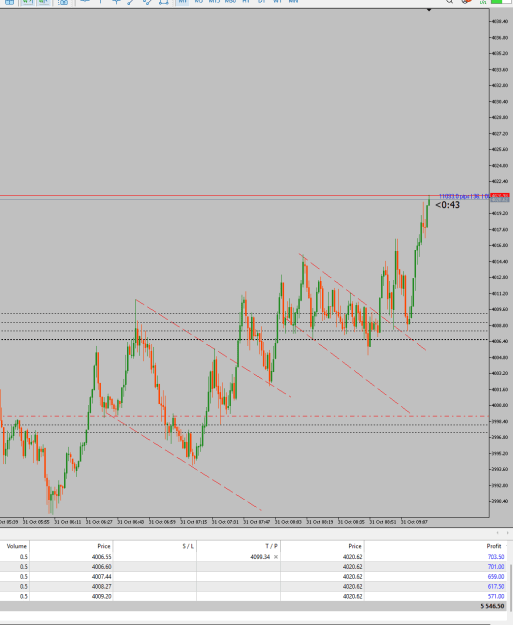The width and height of the screenshot is (513, 625).
Task: Click the chart shift triangle marker on the chart's top edge
Action: [x=429, y=10]
